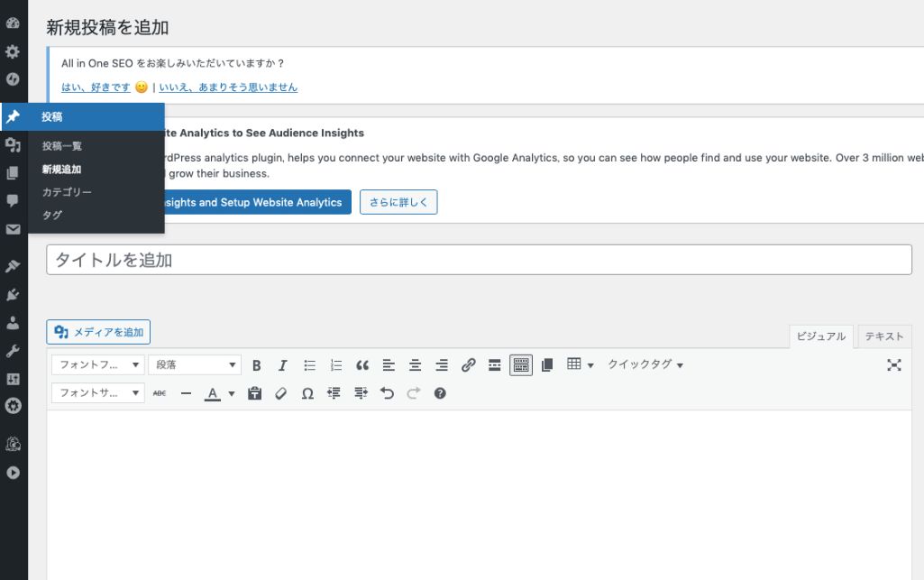The height and width of the screenshot is (580, 924).
Task: Open the text color picker arrow
Action: (x=232, y=393)
